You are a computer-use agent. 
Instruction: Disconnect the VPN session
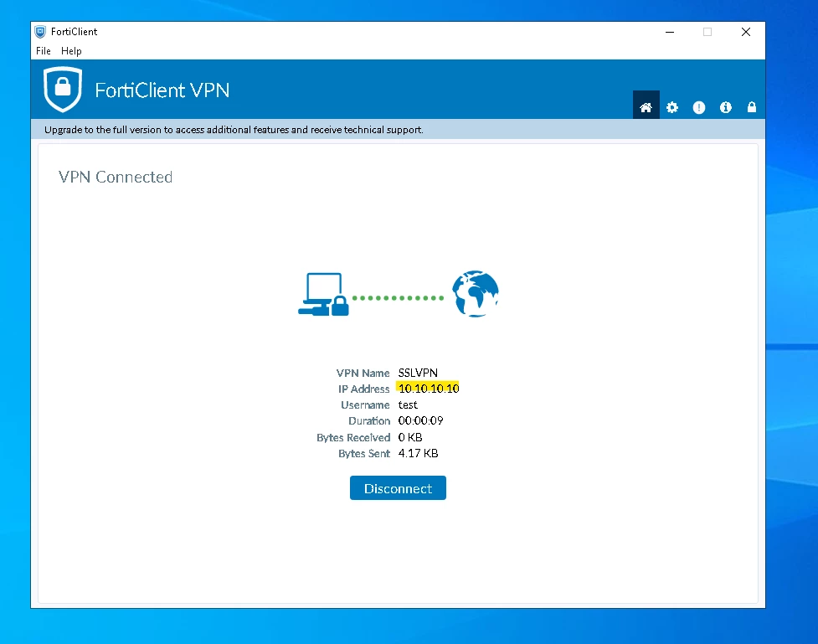pyautogui.click(x=398, y=488)
